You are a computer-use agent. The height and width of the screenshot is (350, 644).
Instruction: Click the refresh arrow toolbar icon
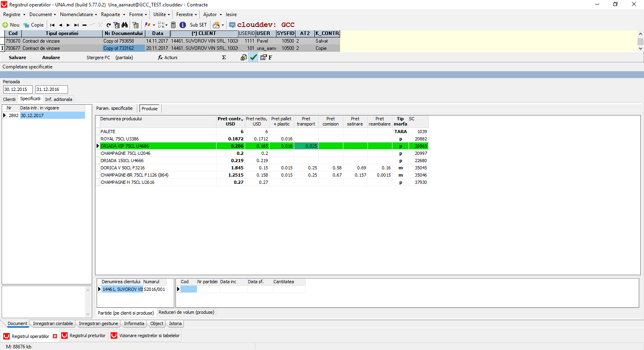point(108,25)
